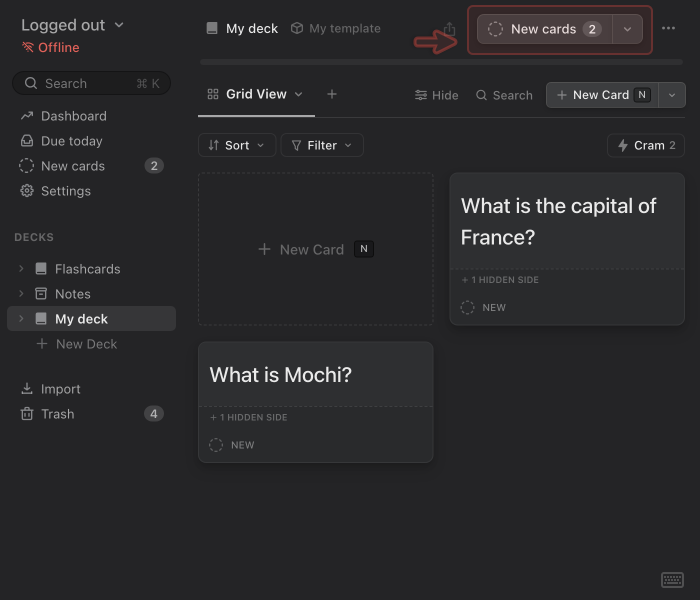Image resolution: width=700 pixels, height=600 pixels.
Task: Expand the Flashcards deck tree
Action: [x=21, y=269]
